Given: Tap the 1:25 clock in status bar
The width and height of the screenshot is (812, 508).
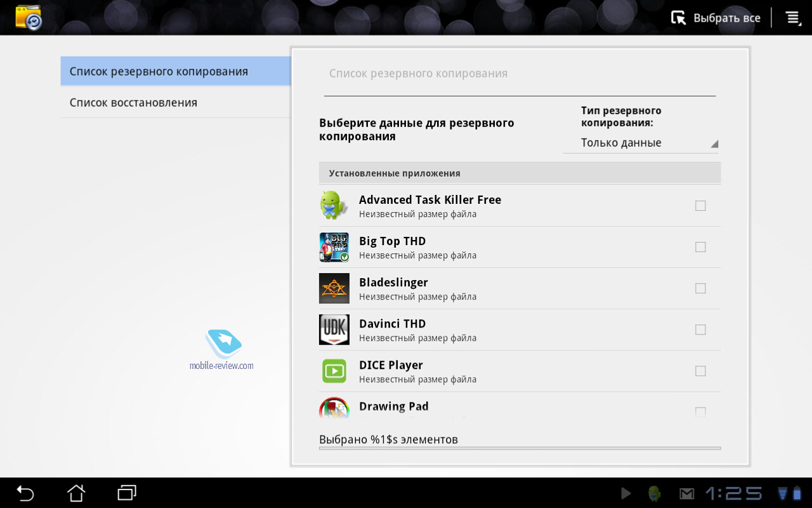Looking at the screenshot, I should 734,493.
